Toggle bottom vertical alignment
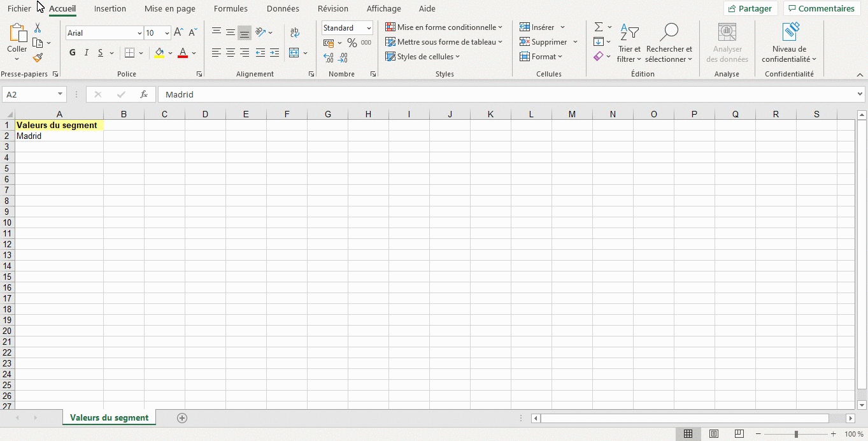The image size is (868, 441). coord(245,33)
